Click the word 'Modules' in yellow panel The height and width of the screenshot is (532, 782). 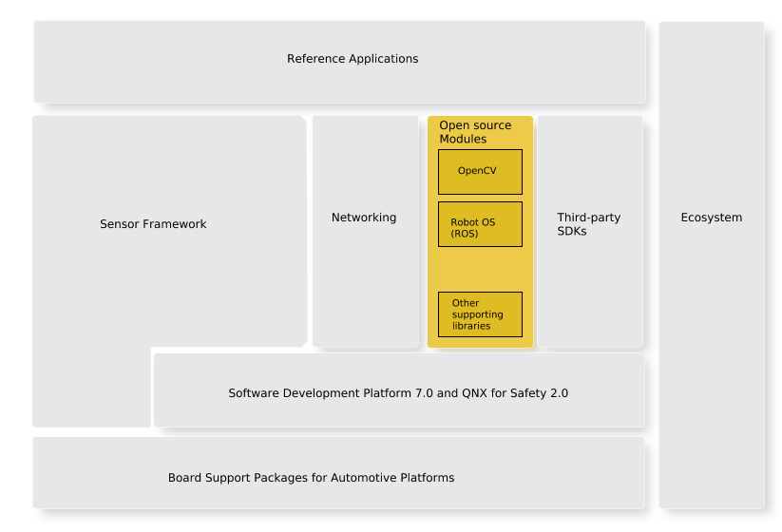[462, 140]
